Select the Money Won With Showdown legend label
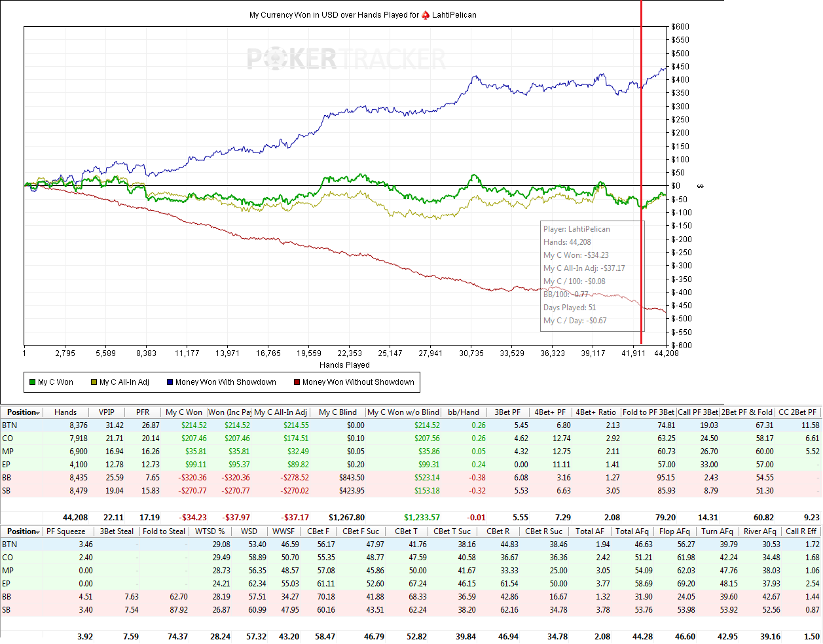 point(226,382)
